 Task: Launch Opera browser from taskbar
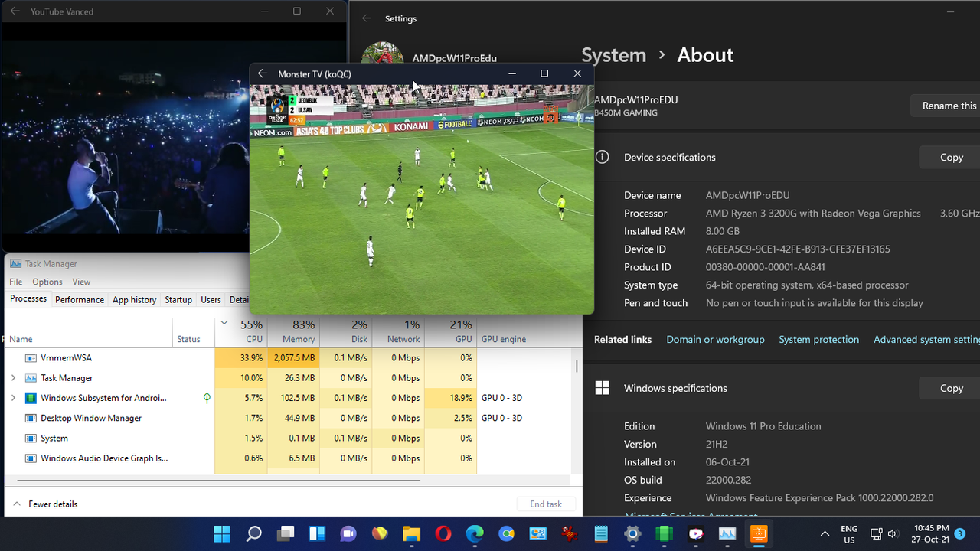pos(443,533)
